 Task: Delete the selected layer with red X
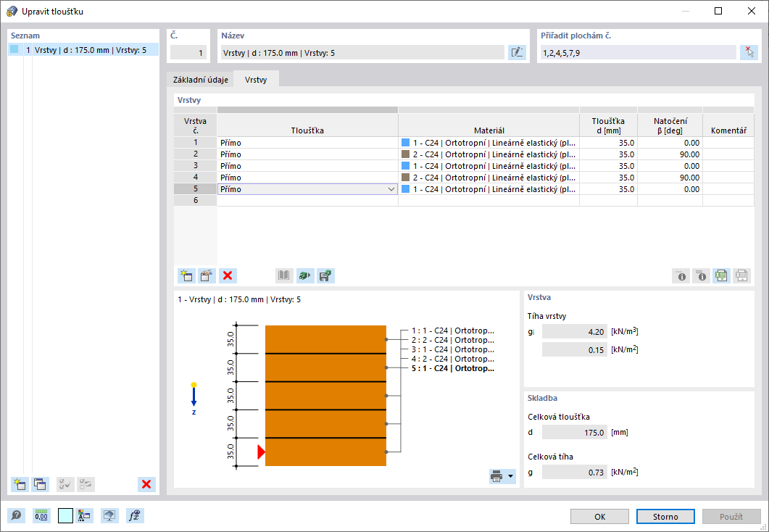(228, 275)
